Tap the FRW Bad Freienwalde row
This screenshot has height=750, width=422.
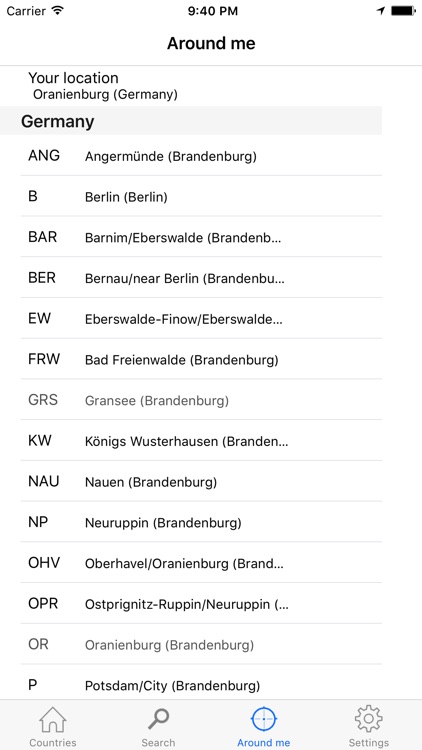(201, 359)
